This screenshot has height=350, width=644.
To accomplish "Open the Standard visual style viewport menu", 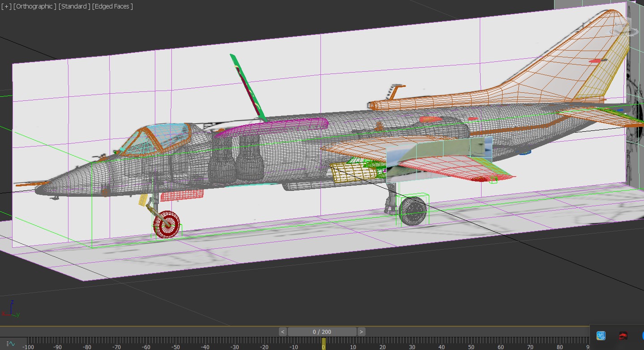I will point(74,6).
